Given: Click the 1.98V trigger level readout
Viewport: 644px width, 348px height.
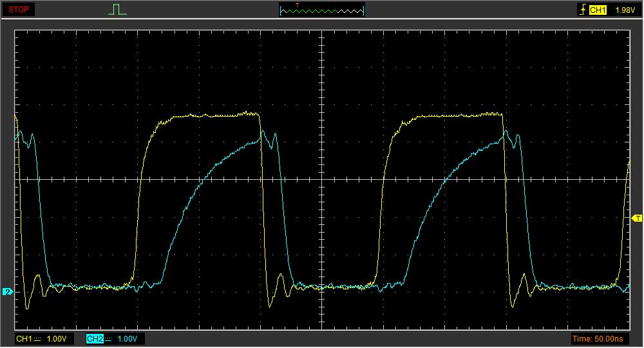Looking at the screenshot, I should coord(625,10).
